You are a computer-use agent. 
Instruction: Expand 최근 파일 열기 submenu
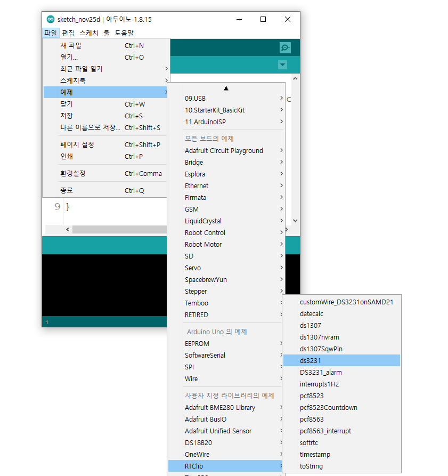[x=105, y=69]
